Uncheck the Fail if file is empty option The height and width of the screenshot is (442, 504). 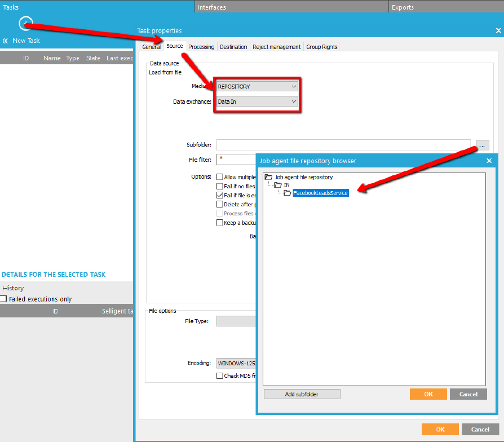220,195
